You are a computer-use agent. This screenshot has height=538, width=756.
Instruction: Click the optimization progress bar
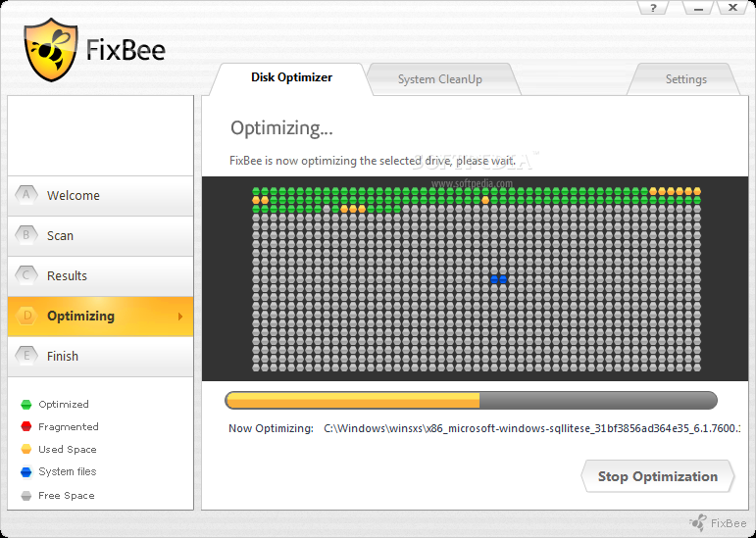point(471,400)
